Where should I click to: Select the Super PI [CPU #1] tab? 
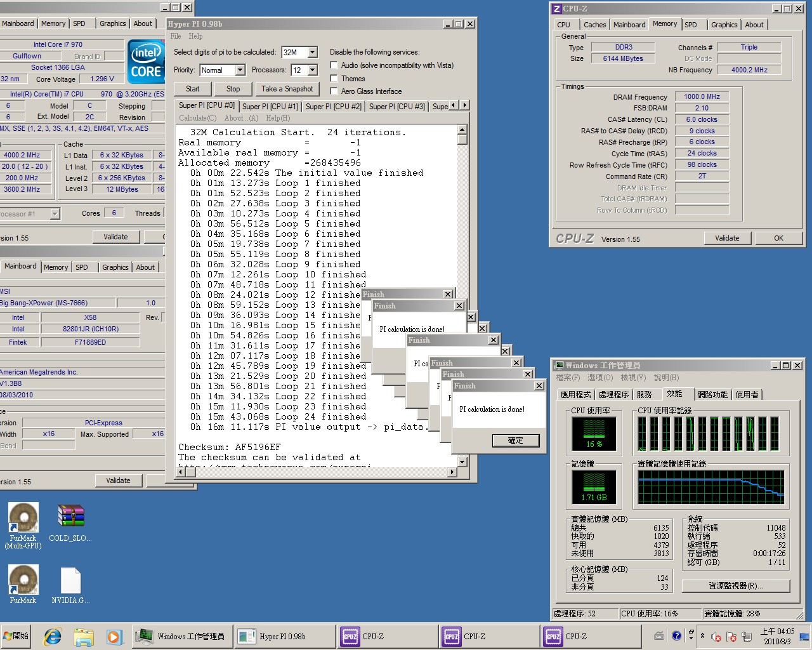(x=270, y=107)
